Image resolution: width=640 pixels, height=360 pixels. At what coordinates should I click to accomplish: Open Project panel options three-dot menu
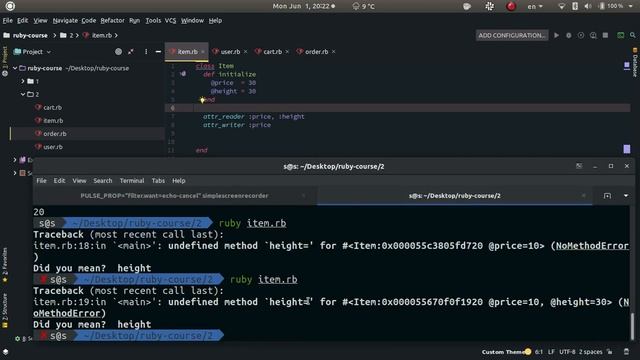pyautogui.click(x=146, y=52)
